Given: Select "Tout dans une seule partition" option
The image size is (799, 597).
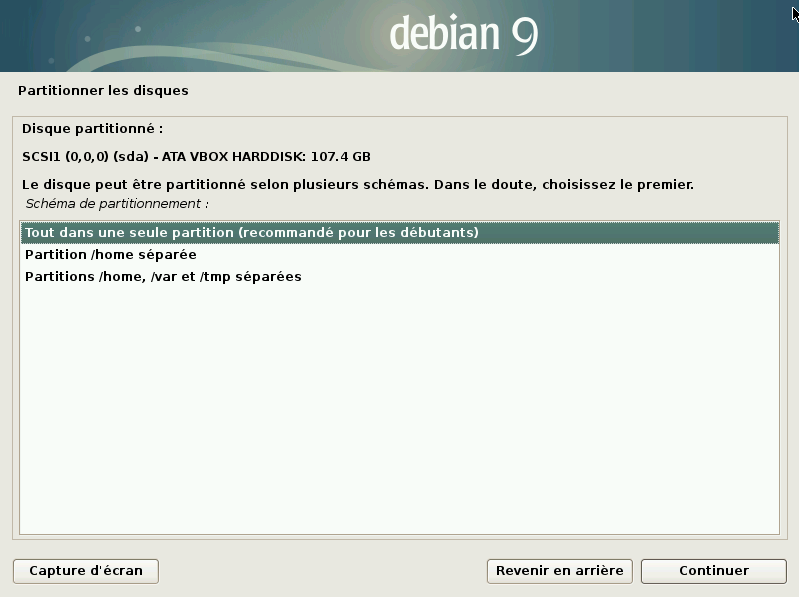Looking at the screenshot, I should point(400,233).
